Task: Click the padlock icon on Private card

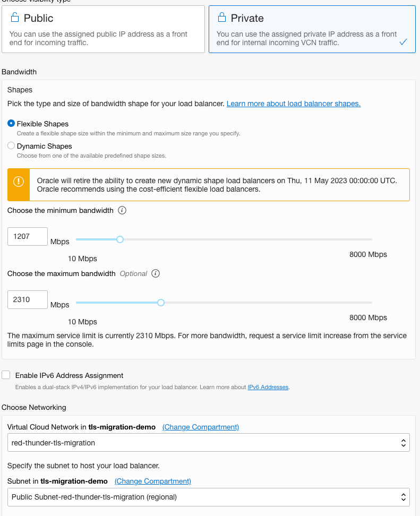Action: [x=222, y=18]
